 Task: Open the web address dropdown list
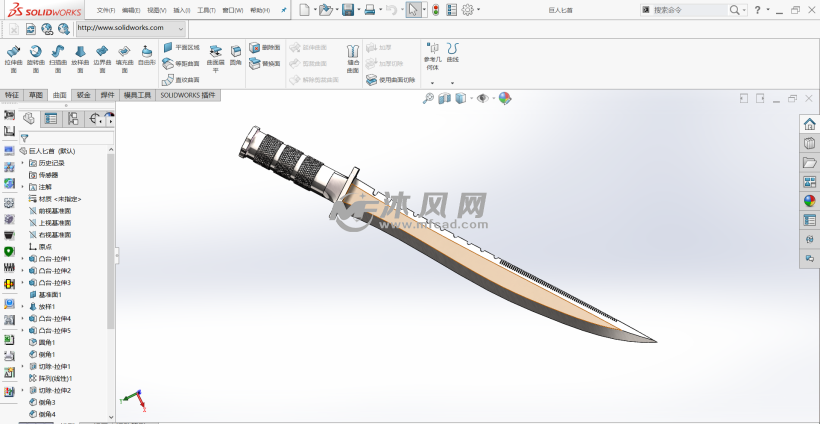click(180, 28)
